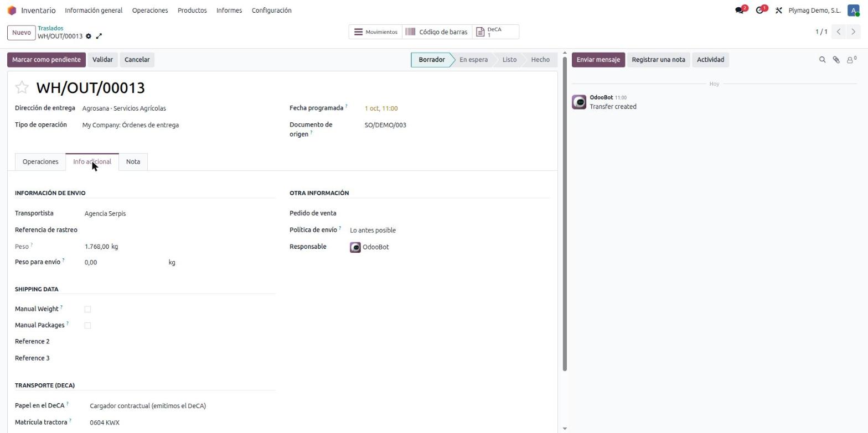Click the gear actions icon beside WH/OUT/00013
Screen dimensions: 868x433
89,36
